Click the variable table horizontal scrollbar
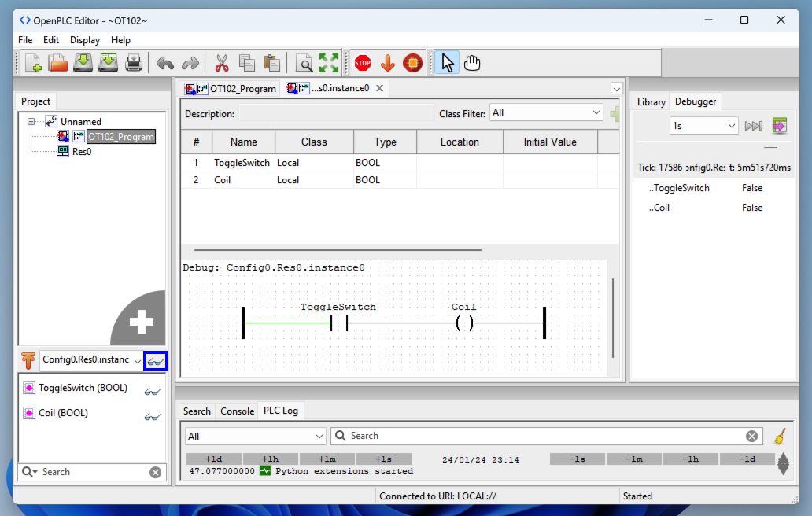This screenshot has height=516, width=812. (x=338, y=250)
